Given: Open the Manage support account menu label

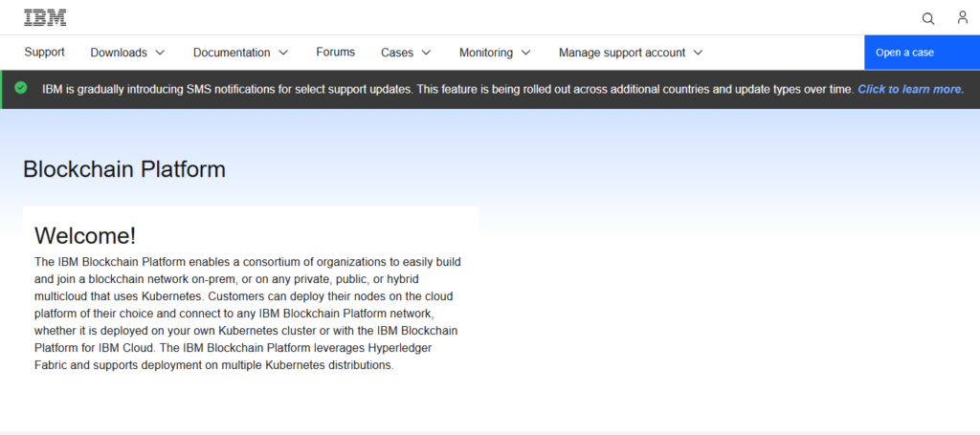Looking at the screenshot, I should (x=622, y=53).
